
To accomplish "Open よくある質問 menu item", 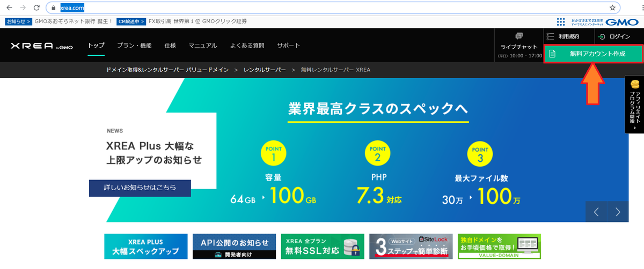I will pyautogui.click(x=247, y=46).
